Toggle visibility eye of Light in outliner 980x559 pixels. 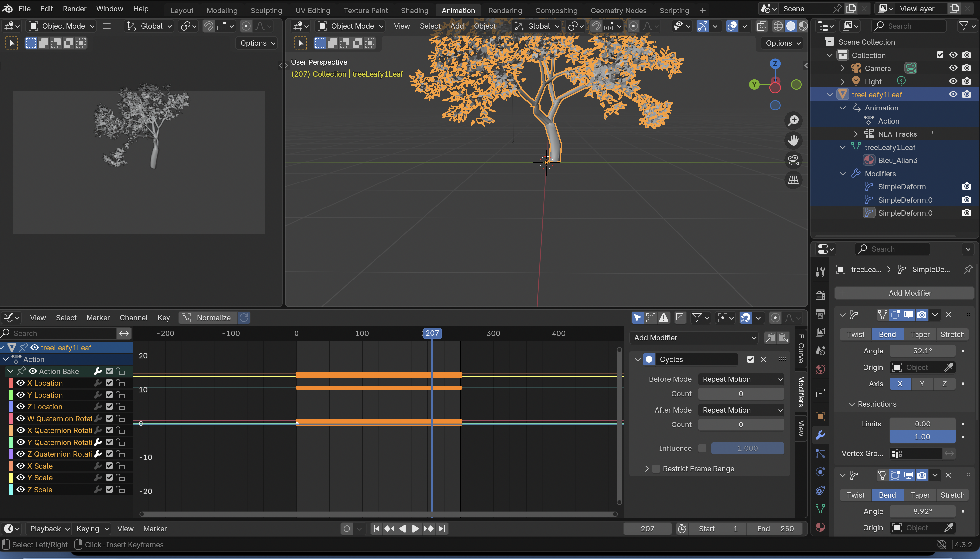(x=953, y=81)
